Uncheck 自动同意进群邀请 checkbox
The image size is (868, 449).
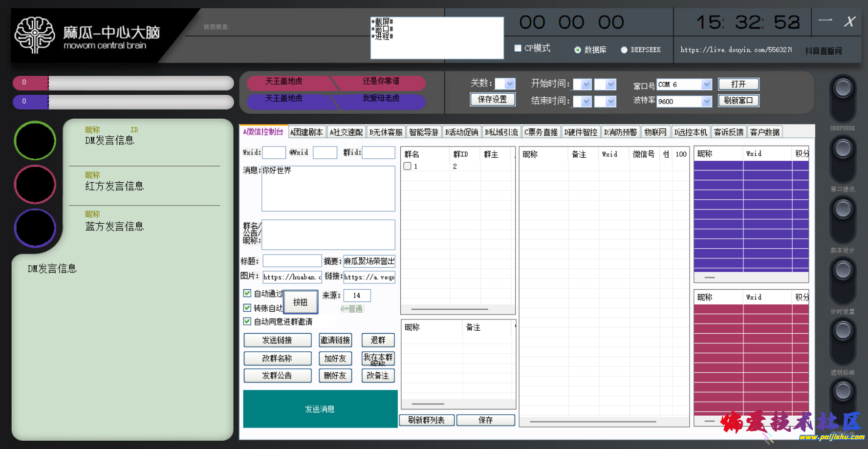click(247, 321)
